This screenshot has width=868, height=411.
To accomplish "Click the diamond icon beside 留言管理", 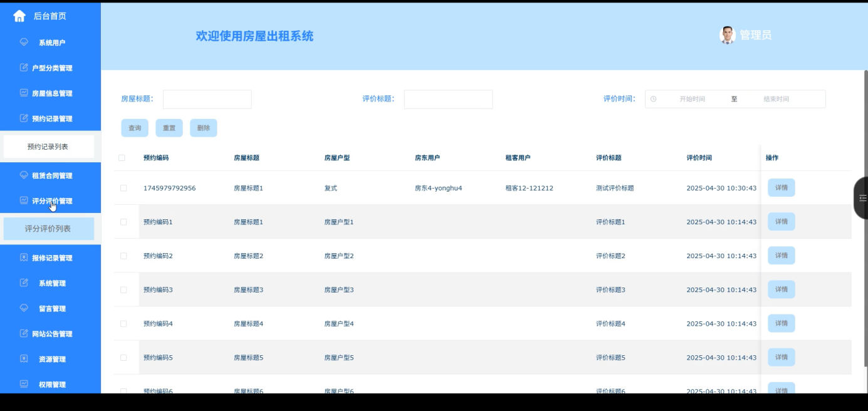I will click(x=24, y=308).
